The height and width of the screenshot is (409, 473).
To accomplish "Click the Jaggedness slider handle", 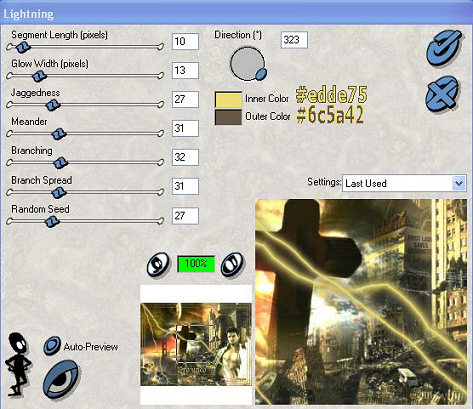I will (53, 105).
